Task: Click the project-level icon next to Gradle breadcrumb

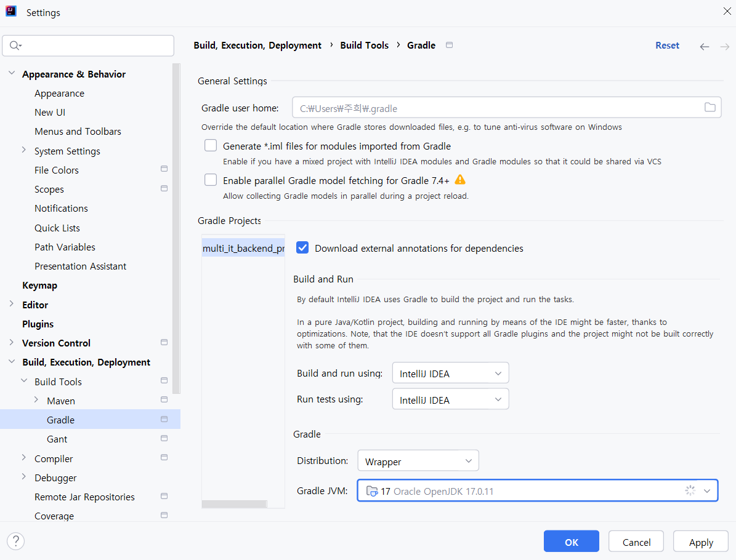Action: coord(449,45)
